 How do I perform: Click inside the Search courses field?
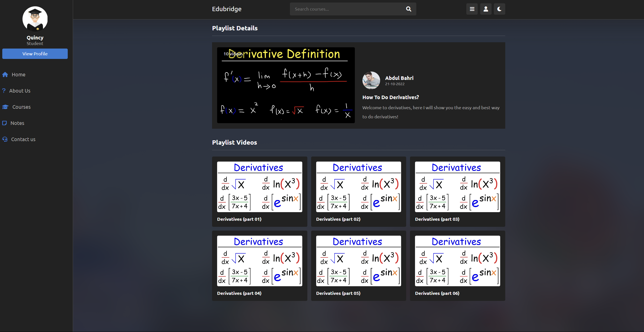pyautogui.click(x=341, y=9)
